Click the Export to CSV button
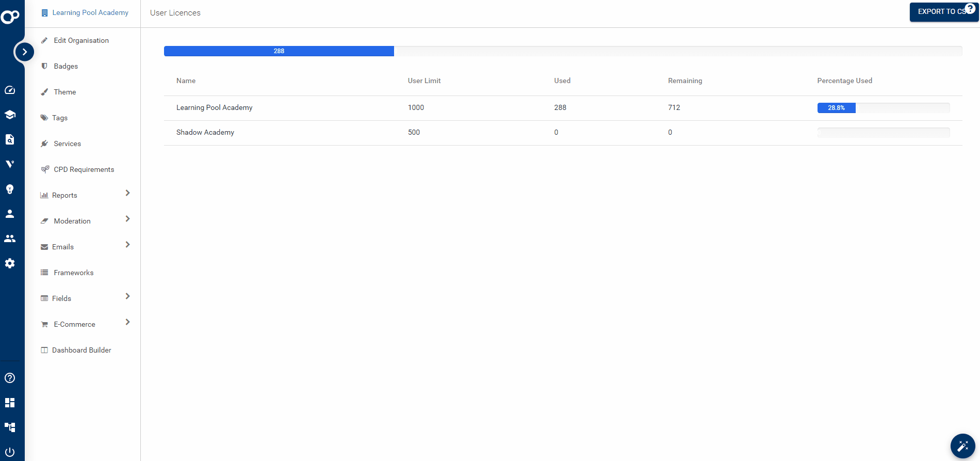The height and width of the screenshot is (461, 980). [x=941, y=11]
